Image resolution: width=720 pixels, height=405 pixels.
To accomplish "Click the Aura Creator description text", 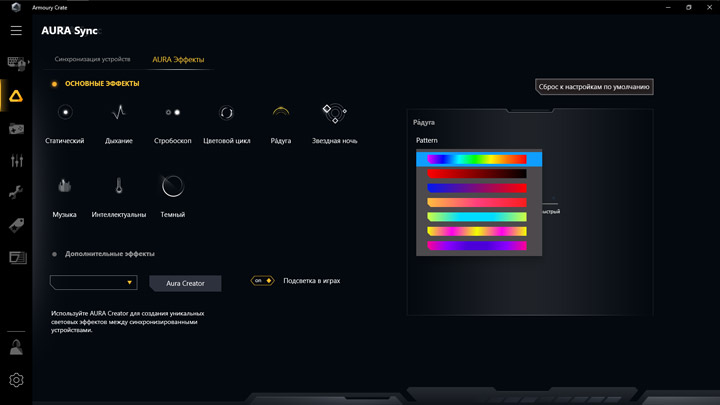I will 128,321.
